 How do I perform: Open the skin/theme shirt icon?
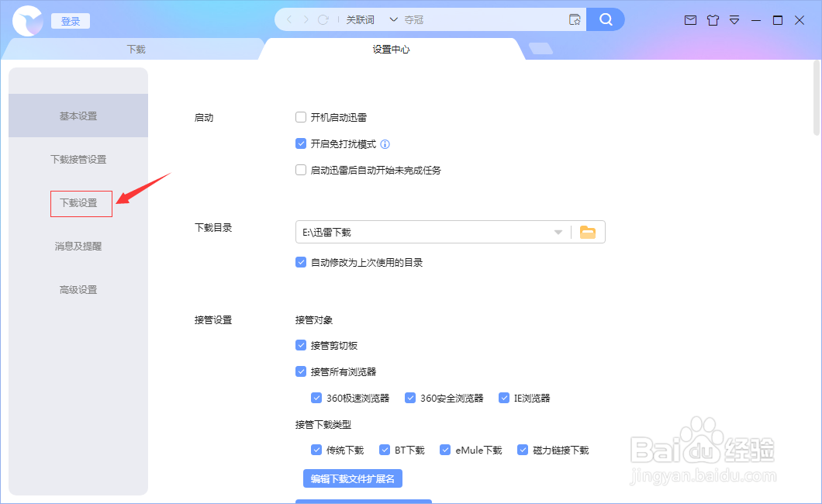(713, 19)
